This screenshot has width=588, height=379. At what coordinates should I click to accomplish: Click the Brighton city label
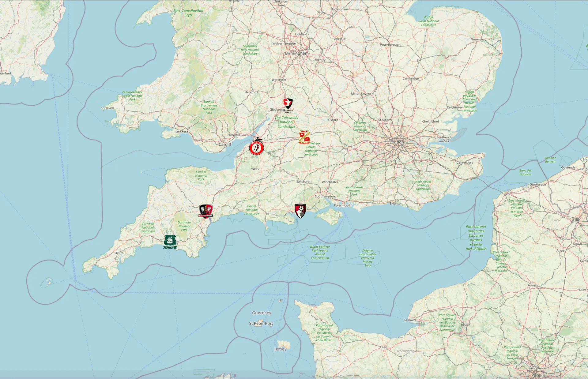point(396,204)
